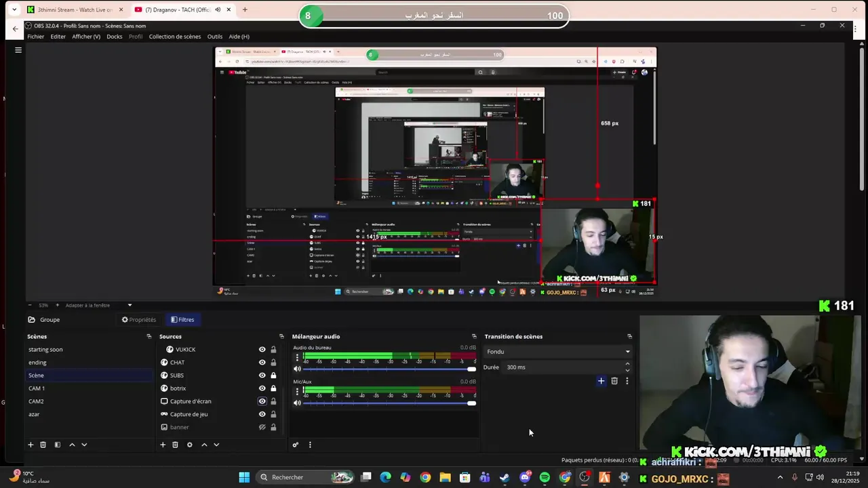Open advanced audio properties gears icon
This screenshot has height=488, width=868.
(296, 445)
